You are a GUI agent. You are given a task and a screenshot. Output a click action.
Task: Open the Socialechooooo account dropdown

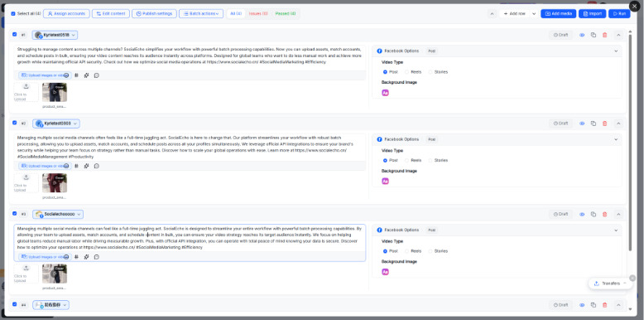(58, 214)
